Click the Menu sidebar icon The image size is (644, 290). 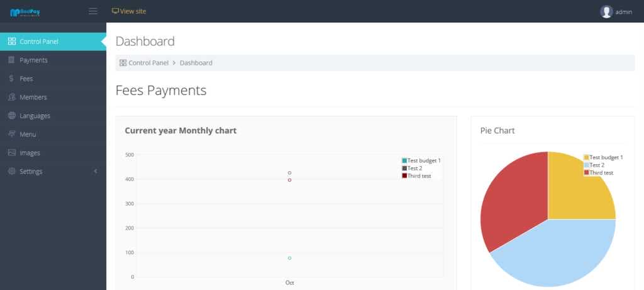[x=12, y=135]
